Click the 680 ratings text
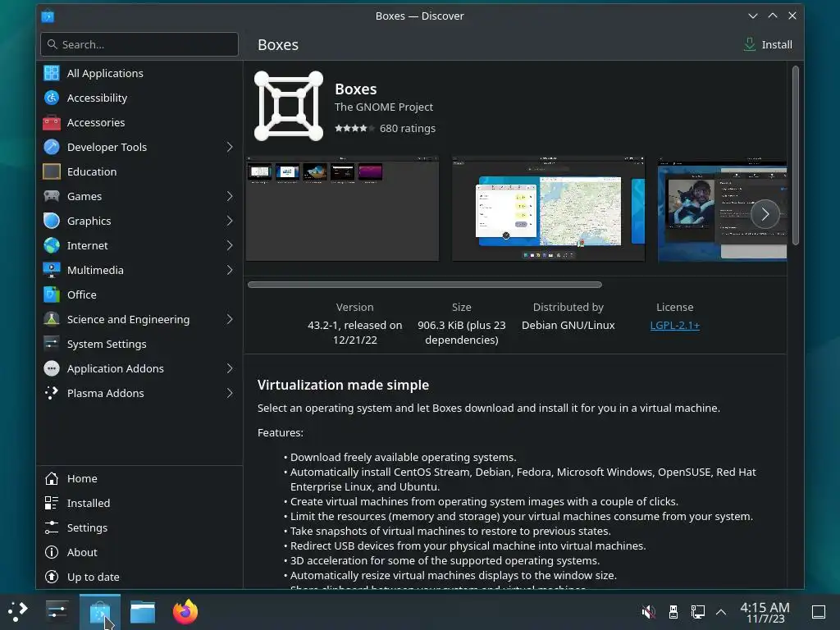 click(407, 129)
